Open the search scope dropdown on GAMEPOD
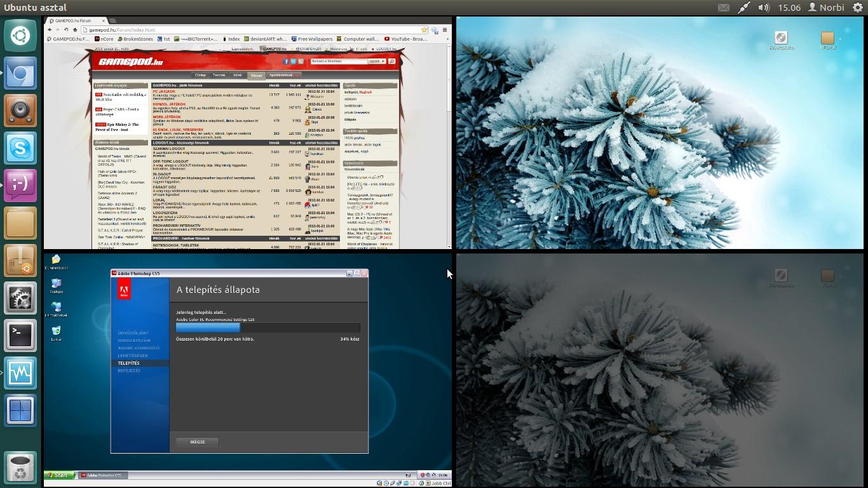 [x=377, y=62]
